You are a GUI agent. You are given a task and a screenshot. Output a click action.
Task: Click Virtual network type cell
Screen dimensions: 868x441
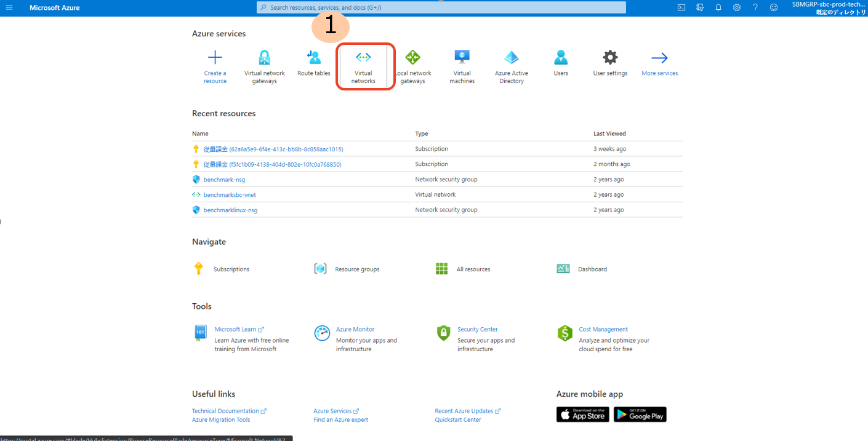click(435, 194)
